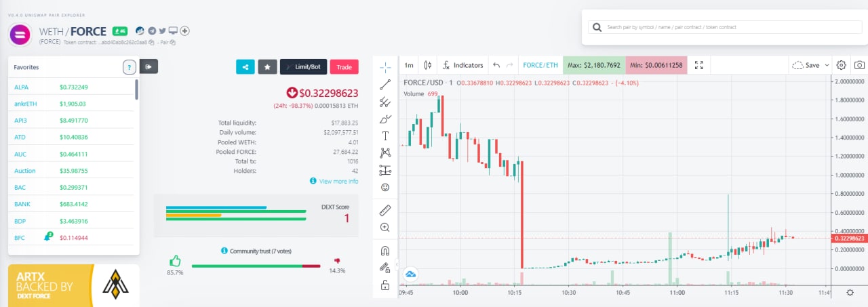This screenshot has width=868, height=307.
Task: Switch chart to FORCE/ETH pricing
Action: (x=540, y=65)
